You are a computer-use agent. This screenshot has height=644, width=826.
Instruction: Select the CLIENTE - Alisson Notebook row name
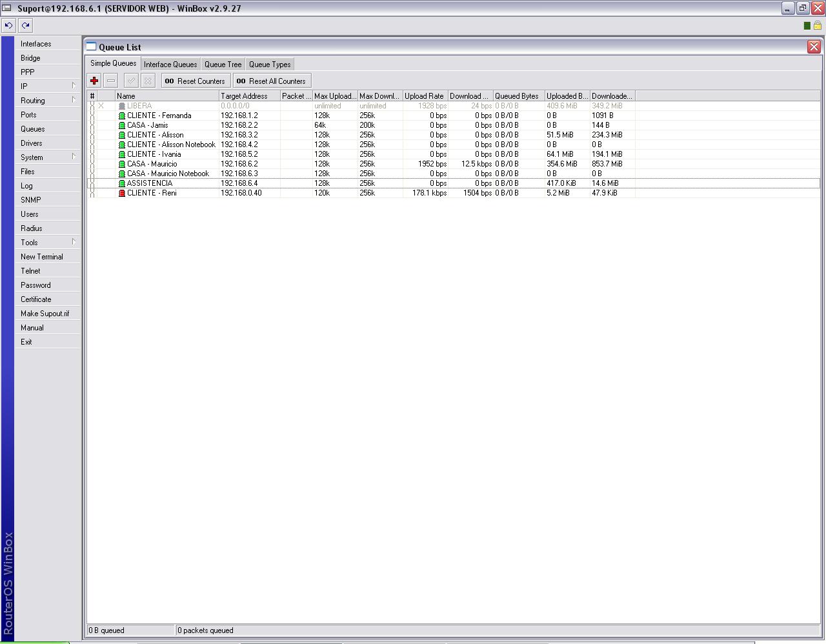171,145
